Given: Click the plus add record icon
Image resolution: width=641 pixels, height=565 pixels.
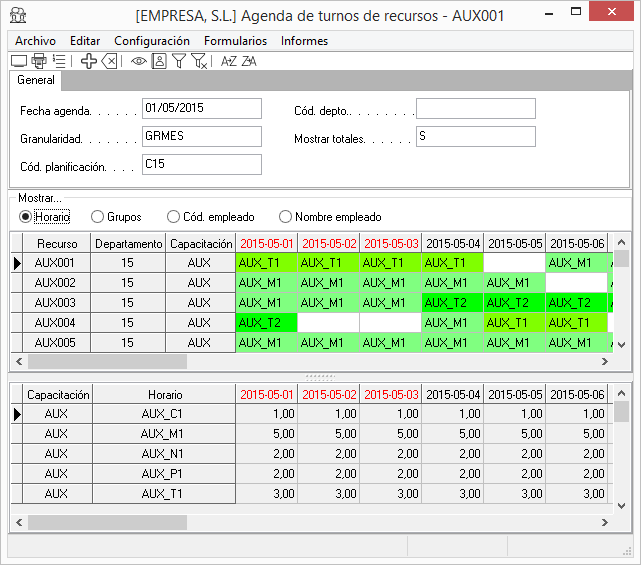Looking at the screenshot, I should pyautogui.click(x=89, y=61).
